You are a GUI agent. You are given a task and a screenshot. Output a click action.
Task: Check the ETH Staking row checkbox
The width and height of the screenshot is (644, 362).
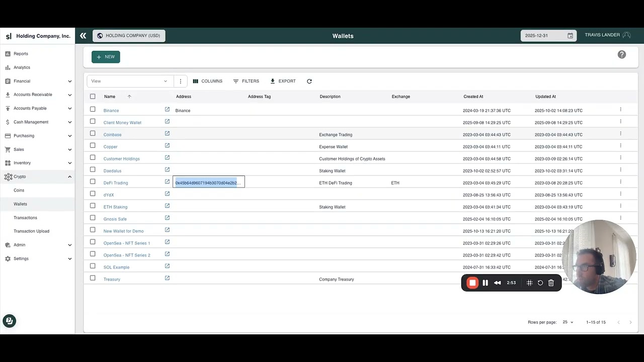(x=93, y=206)
